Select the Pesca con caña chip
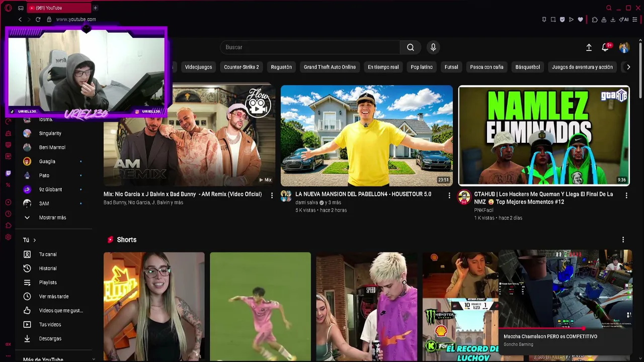 pos(487,67)
